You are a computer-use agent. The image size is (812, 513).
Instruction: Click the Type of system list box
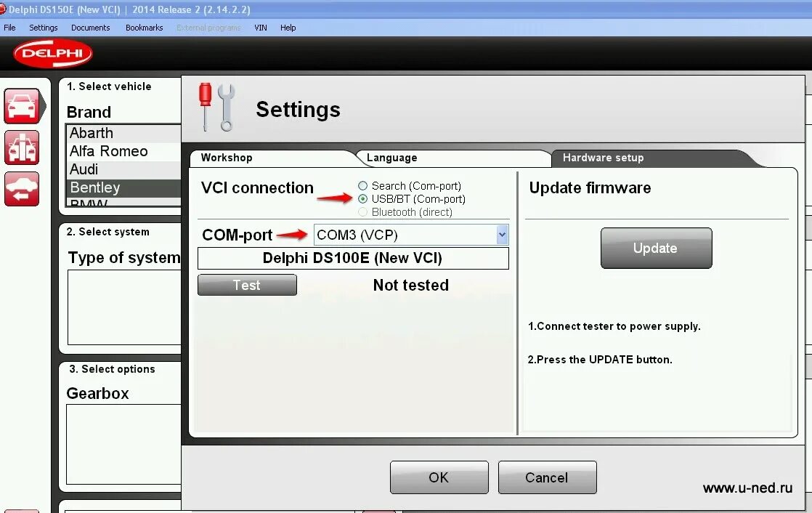(x=124, y=307)
